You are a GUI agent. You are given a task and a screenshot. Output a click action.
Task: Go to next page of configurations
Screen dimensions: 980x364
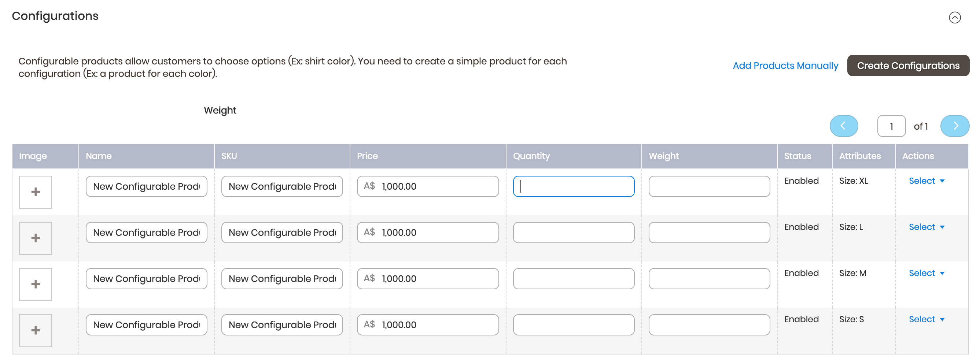954,126
